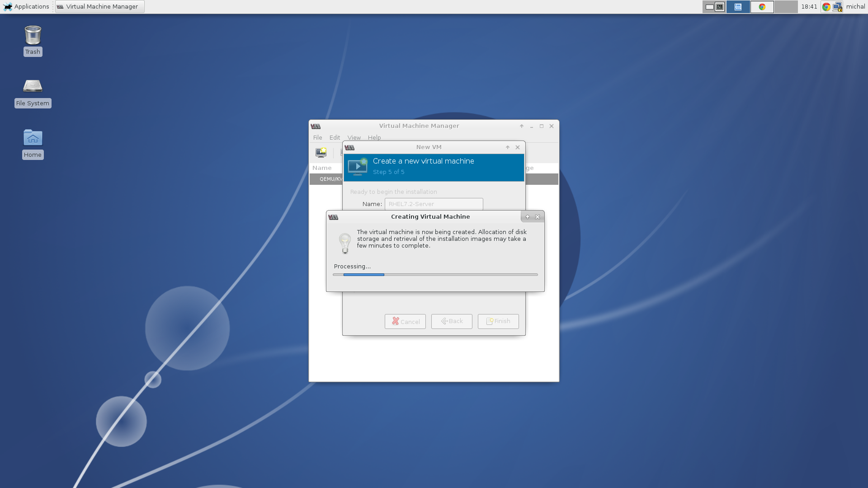
Task: Close the Virtual Machine Manager window
Action: [x=552, y=126]
